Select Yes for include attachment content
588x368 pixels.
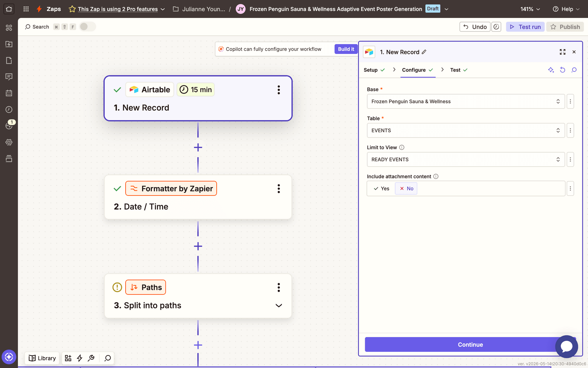coord(381,188)
